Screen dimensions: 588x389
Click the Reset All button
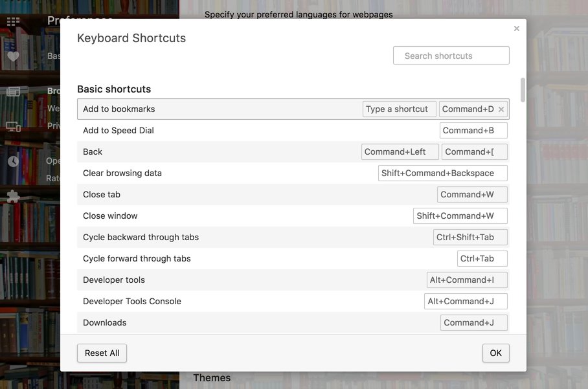click(x=102, y=353)
